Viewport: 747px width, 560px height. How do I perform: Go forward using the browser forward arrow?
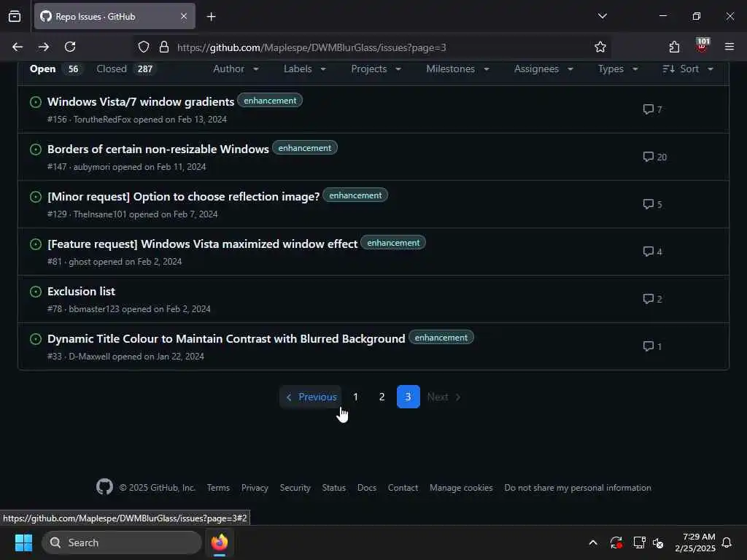click(43, 47)
